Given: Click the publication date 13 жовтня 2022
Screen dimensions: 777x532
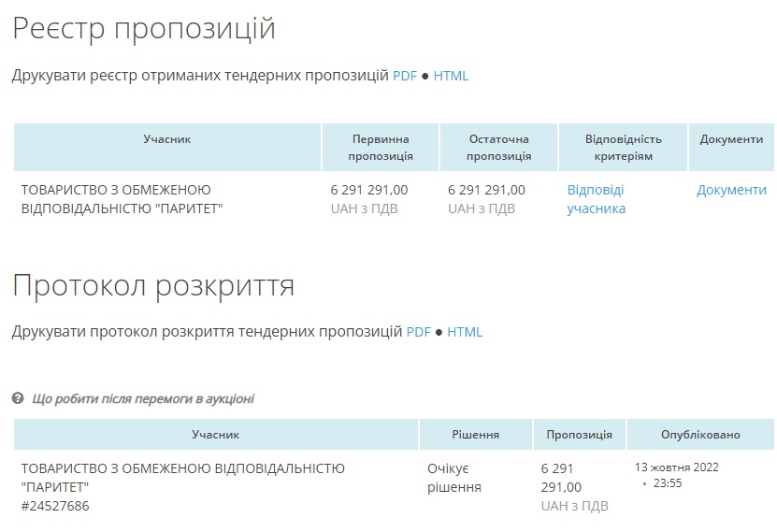Looking at the screenshot, I should [676, 467].
